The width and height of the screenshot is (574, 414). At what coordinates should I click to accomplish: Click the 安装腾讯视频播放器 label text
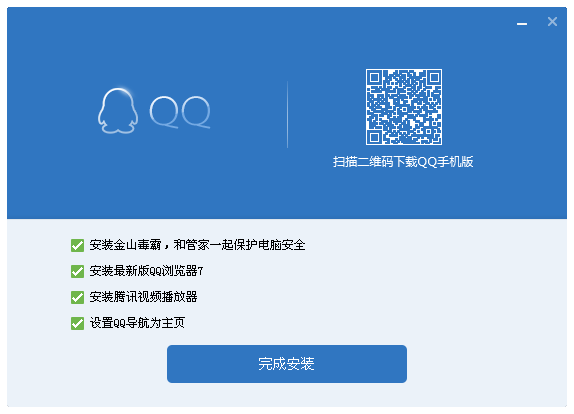144,297
